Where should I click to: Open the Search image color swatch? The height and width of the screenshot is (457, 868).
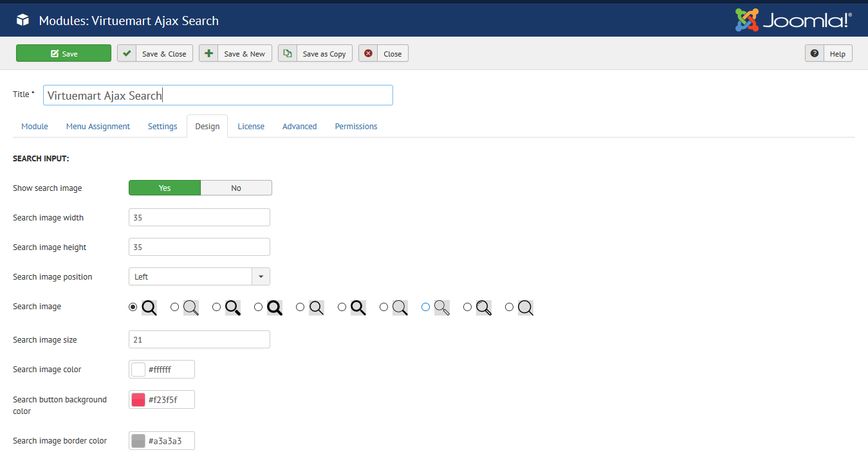click(138, 370)
